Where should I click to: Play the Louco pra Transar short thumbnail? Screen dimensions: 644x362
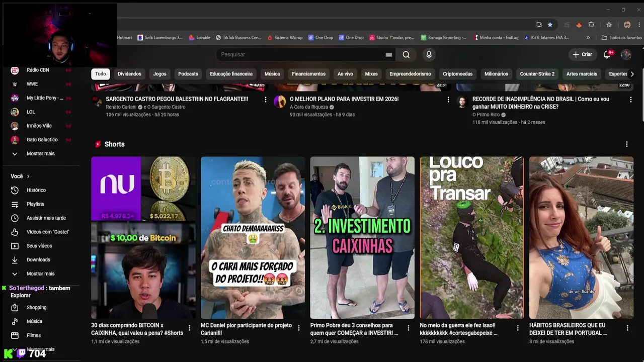pos(472,237)
